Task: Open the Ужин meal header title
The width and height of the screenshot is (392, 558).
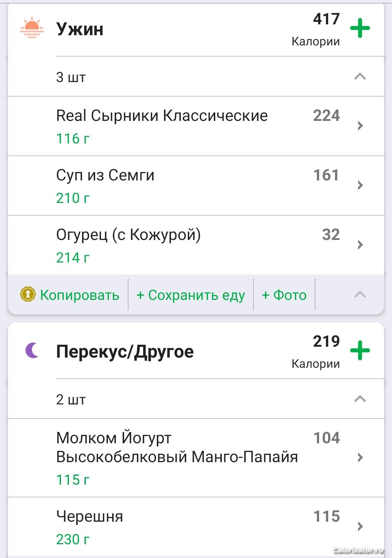Action: tap(80, 29)
